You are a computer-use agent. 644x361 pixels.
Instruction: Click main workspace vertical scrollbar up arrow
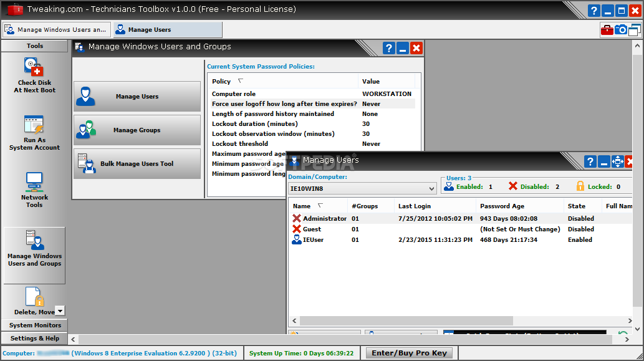point(637,46)
